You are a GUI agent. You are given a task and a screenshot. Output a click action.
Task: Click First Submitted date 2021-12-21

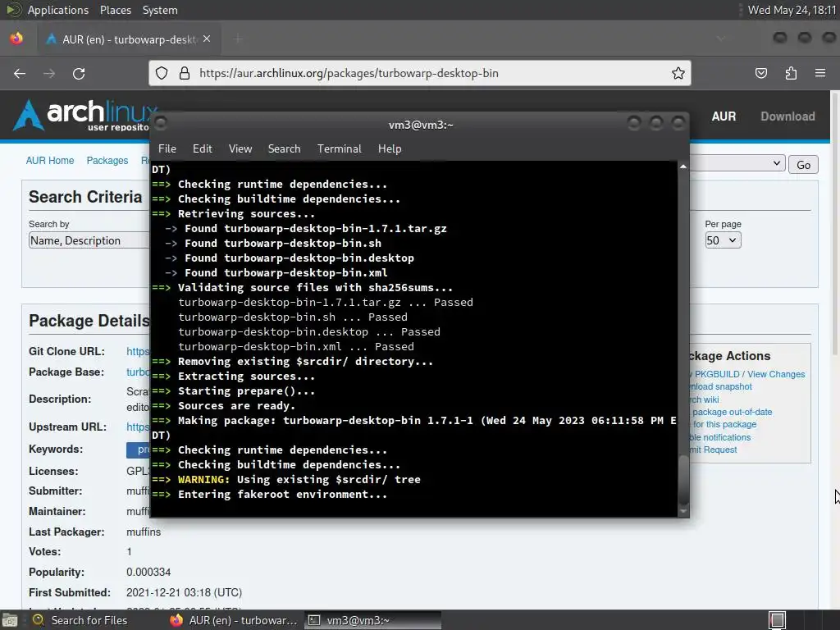(x=184, y=592)
